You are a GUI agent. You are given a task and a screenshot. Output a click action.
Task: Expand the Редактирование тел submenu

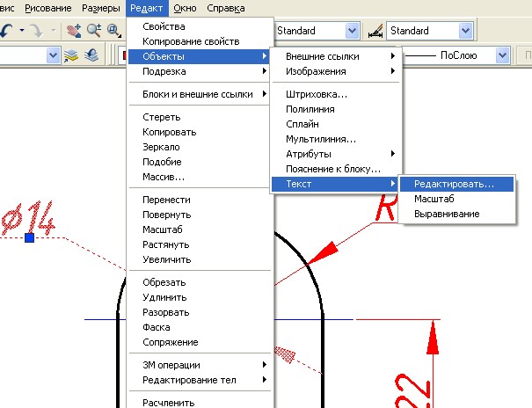tap(200, 380)
